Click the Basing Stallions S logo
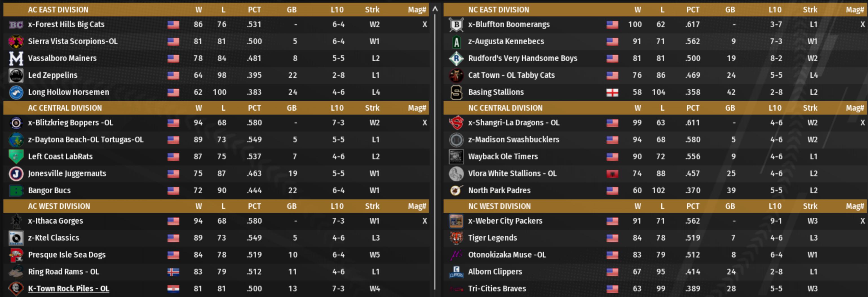The height and width of the screenshot is (297, 868). 456,93
